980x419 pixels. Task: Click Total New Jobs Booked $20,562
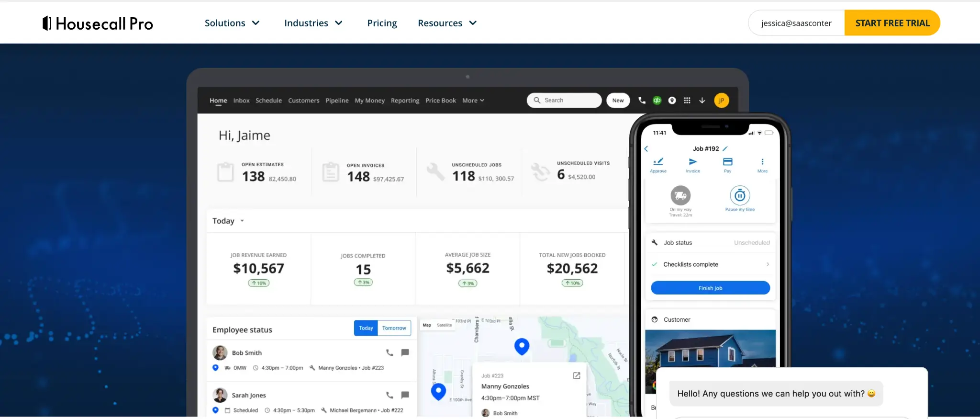click(x=572, y=269)
